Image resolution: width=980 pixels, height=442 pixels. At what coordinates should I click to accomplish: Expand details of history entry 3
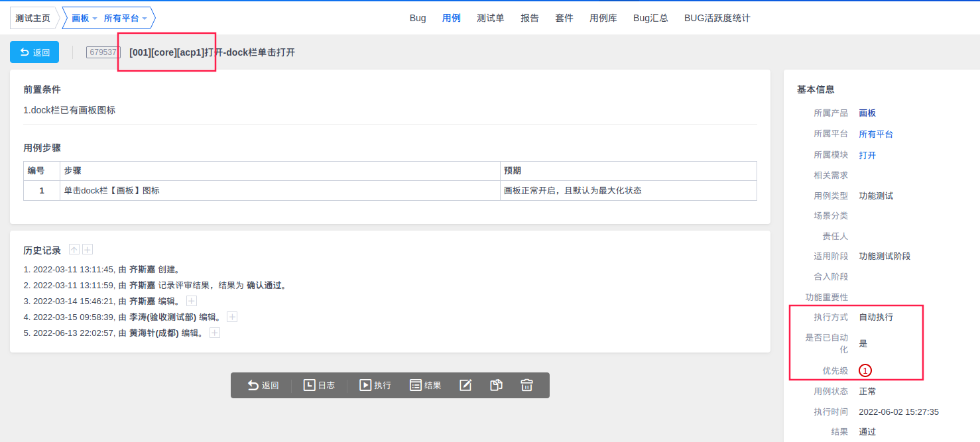tap(192, 301)
